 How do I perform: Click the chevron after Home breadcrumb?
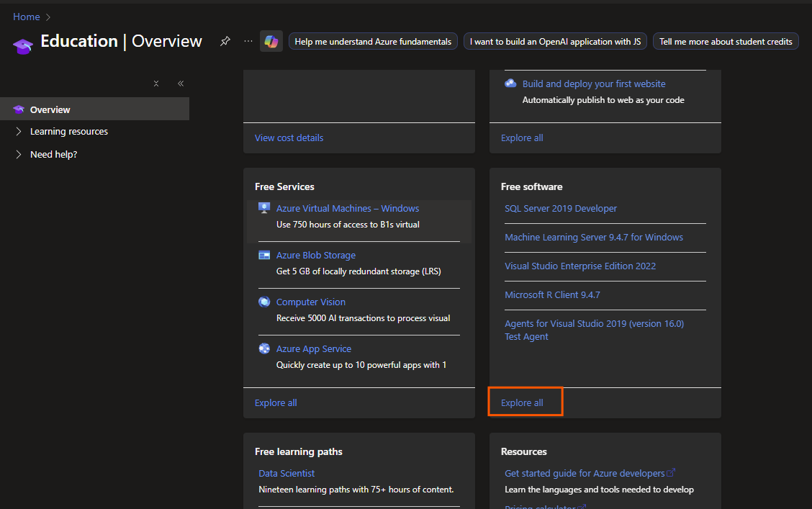pyautogui.click(x=48, y=17)
